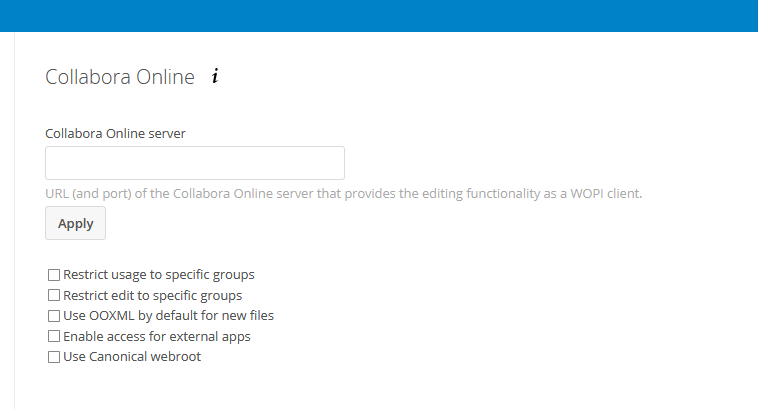Tick Restrict edit to specific groups
Image resolution: width=758 pixels, height=409 pixels.
pos(54,295)
